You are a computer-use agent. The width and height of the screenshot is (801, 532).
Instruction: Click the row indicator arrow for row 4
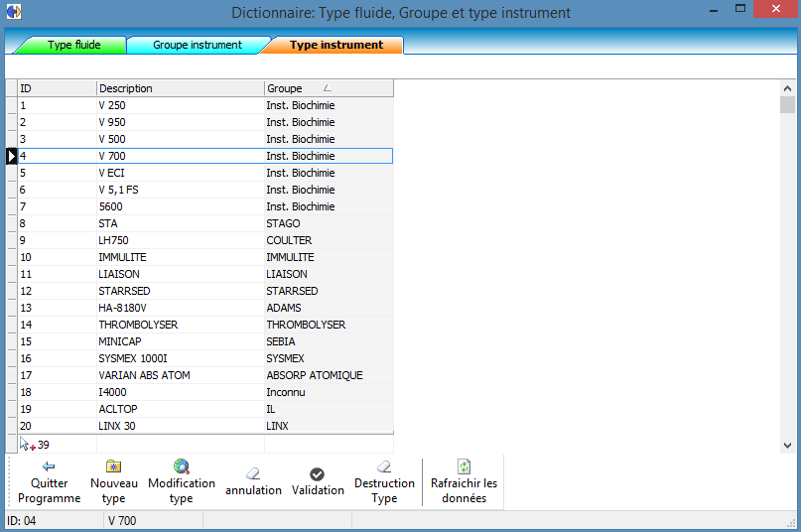[x=11, y=156]
